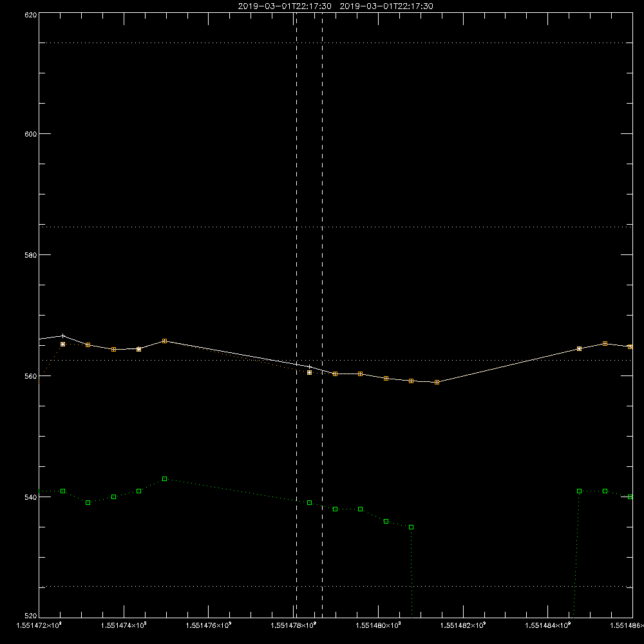
Task: Pick the lowest orange marker near 559
Action: (437, 383)
